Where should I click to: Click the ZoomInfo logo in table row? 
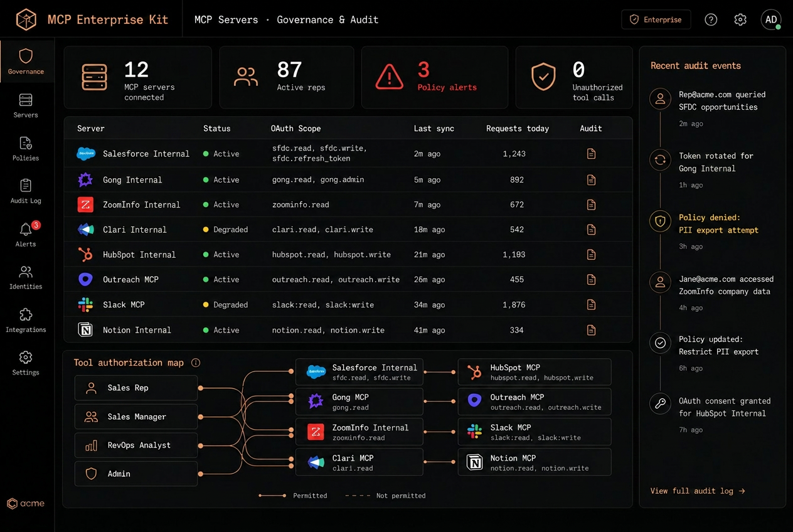coord(85,205)
